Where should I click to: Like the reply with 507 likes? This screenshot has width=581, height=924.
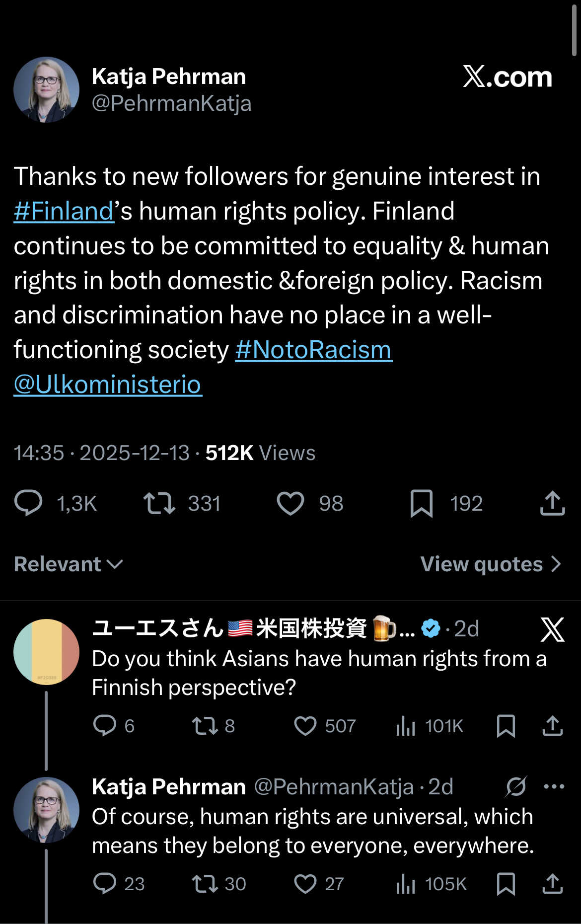coord(305,726)
